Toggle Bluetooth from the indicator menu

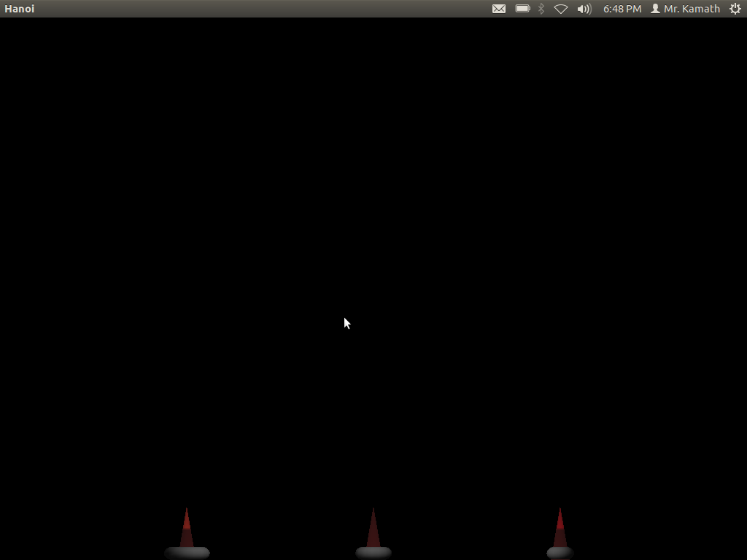(540, 9)
